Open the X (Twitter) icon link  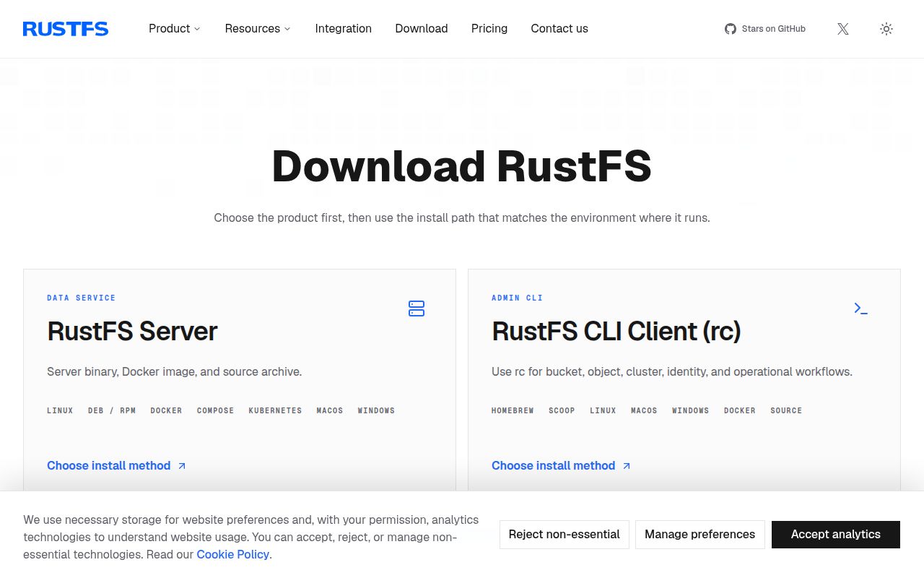tap(843, 29)
